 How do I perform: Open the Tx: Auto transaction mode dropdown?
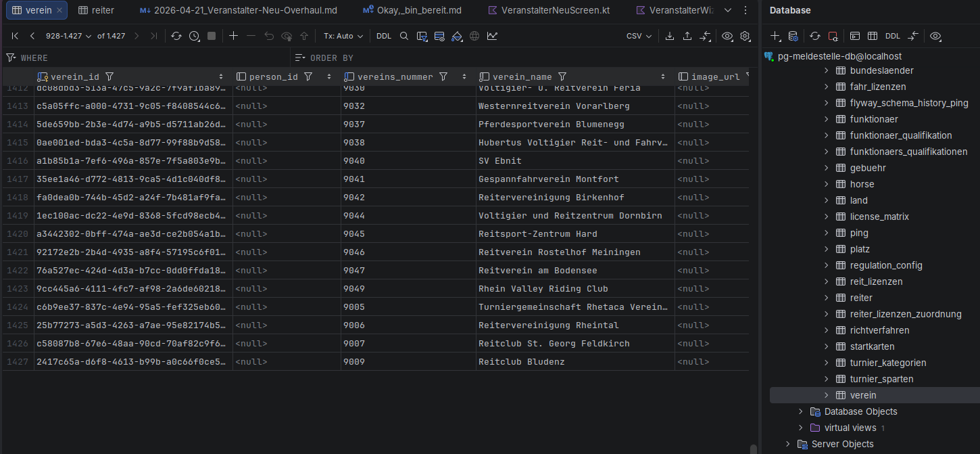[343, 36]
